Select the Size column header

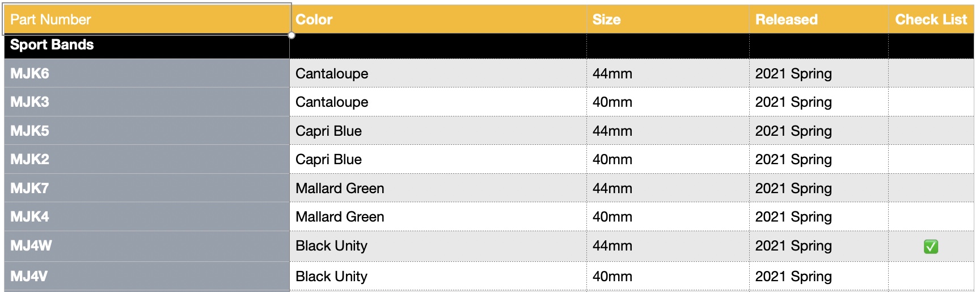668,19
